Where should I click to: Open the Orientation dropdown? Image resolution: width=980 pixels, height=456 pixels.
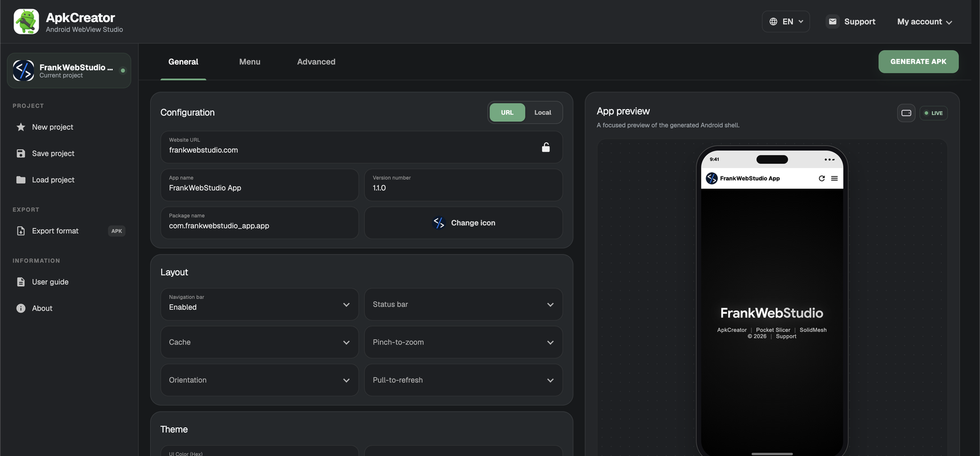(x=260, y=380)
